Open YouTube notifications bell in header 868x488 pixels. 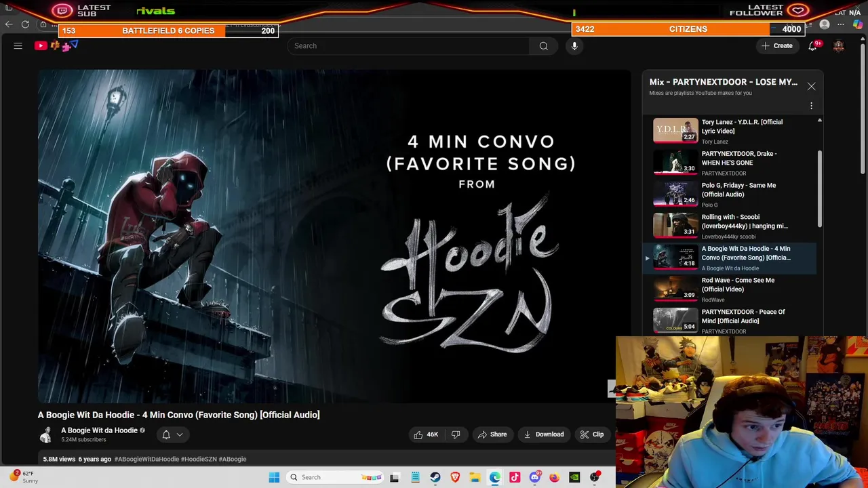[x=812, y=46]
